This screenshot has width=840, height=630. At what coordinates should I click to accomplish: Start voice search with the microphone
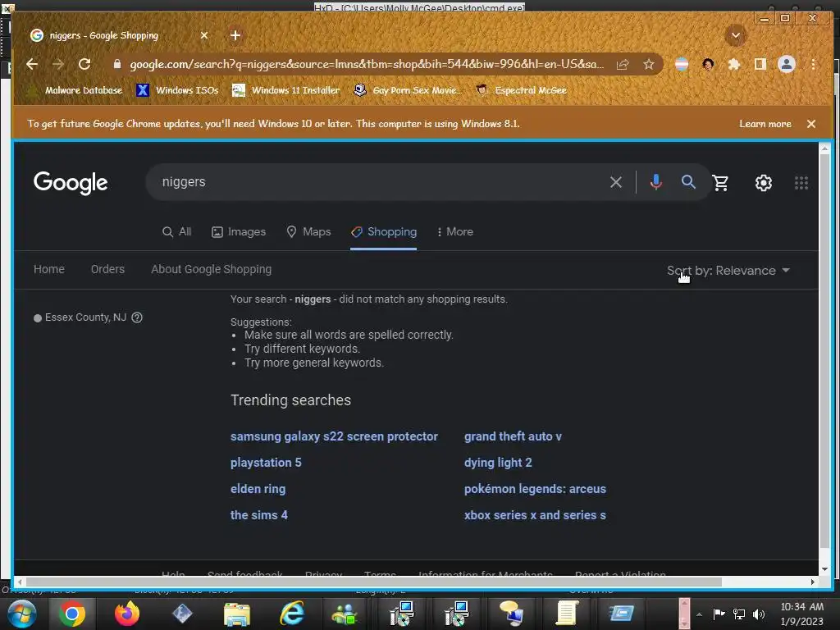[x=655, y=182]
